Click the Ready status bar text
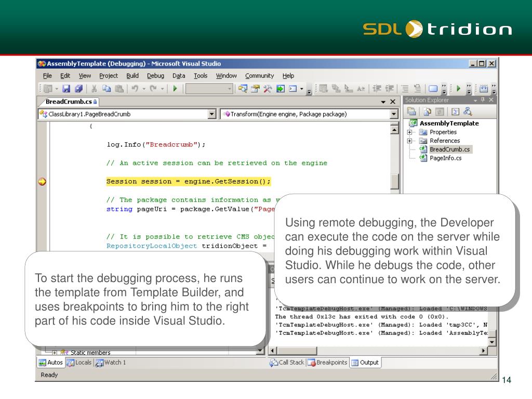Screen dimensions: 532x399 (x=49, y=375)
